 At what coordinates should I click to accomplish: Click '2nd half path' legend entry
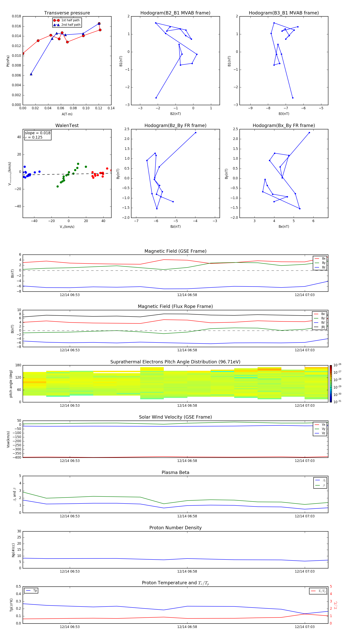(x=67, y=25)
